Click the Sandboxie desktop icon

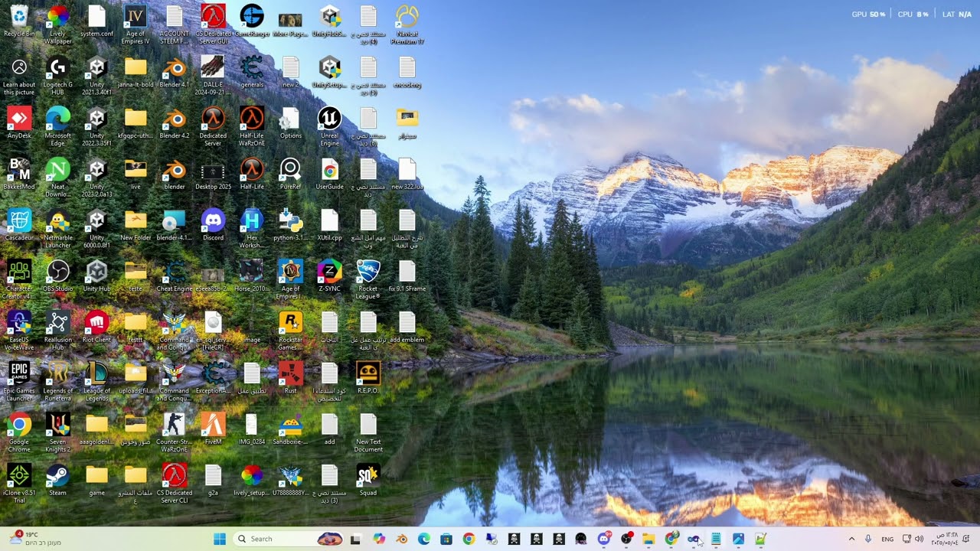click(x=290, y=430)
